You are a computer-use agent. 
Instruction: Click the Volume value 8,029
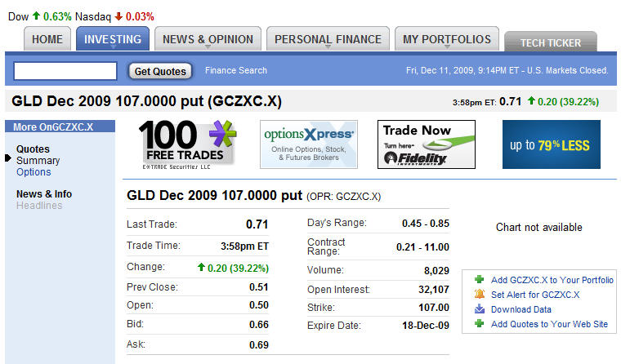point(436,270)
